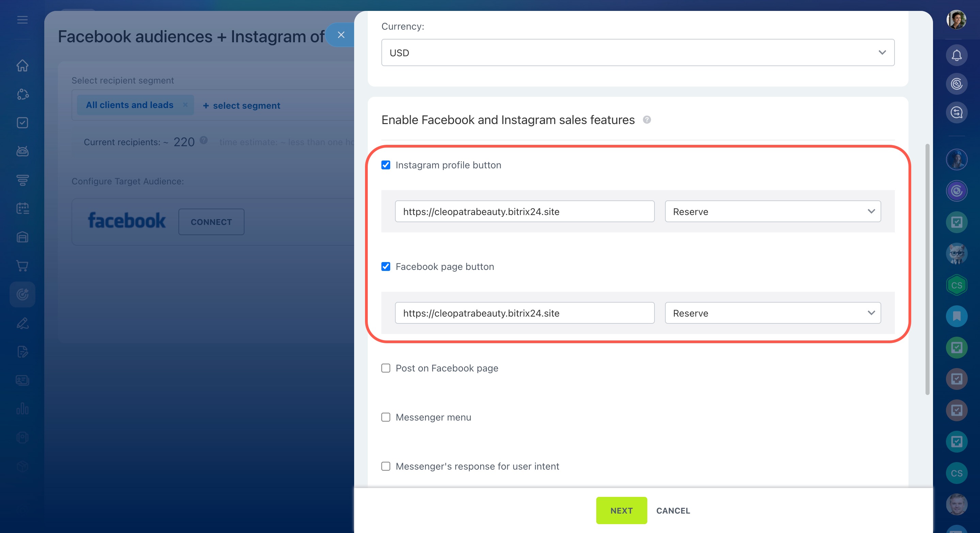Close the side panel with X button
The height and width of the screenshot is (533, 980).
point(341,35)
